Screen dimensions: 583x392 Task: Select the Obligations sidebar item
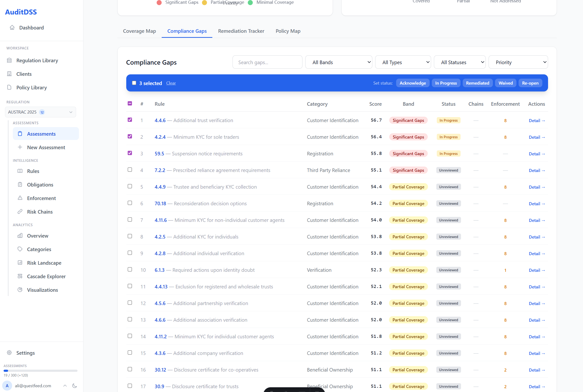coord(39,185)
